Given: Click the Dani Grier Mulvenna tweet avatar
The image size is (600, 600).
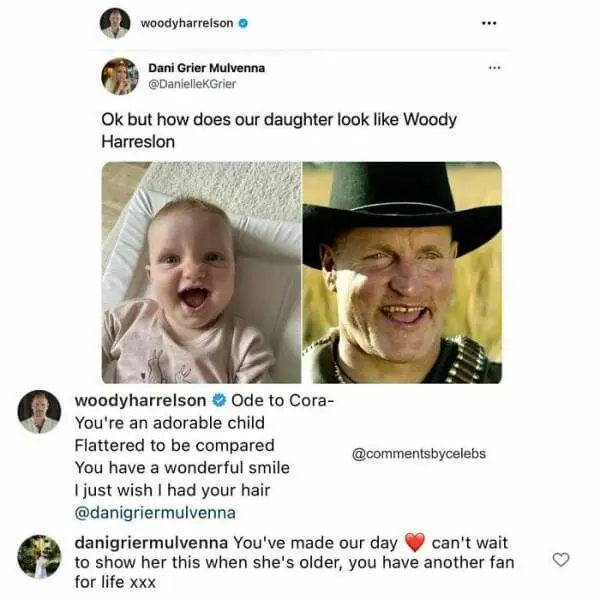Looking at the screenshot, I should click(120, 77).
